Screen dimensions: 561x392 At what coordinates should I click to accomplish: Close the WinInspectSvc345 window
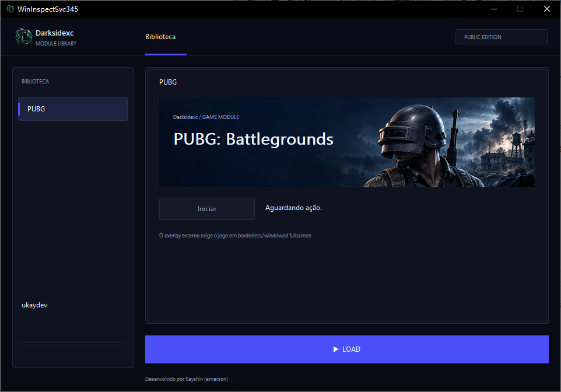pos(546,9)
